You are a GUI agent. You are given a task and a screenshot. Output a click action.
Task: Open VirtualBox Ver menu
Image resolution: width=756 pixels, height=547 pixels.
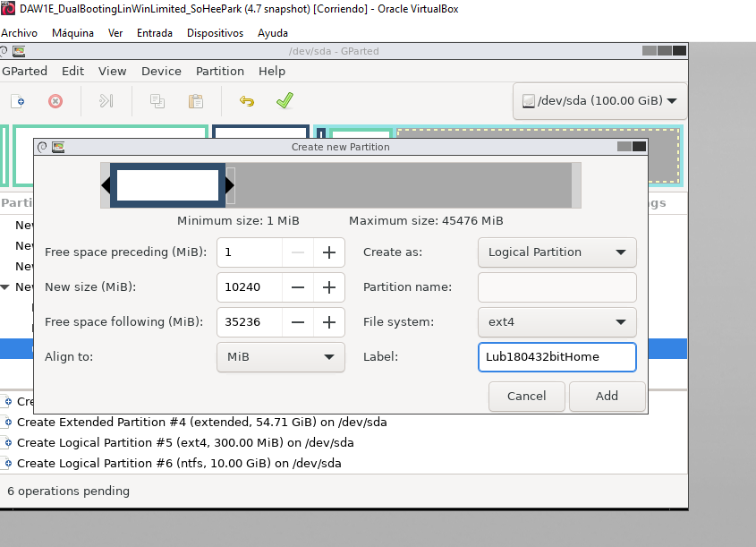[x=115, y=33]
